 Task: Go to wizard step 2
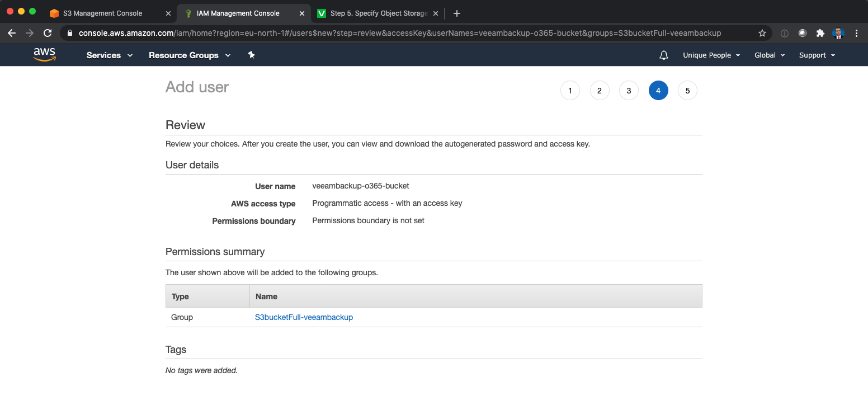[600, 91]
